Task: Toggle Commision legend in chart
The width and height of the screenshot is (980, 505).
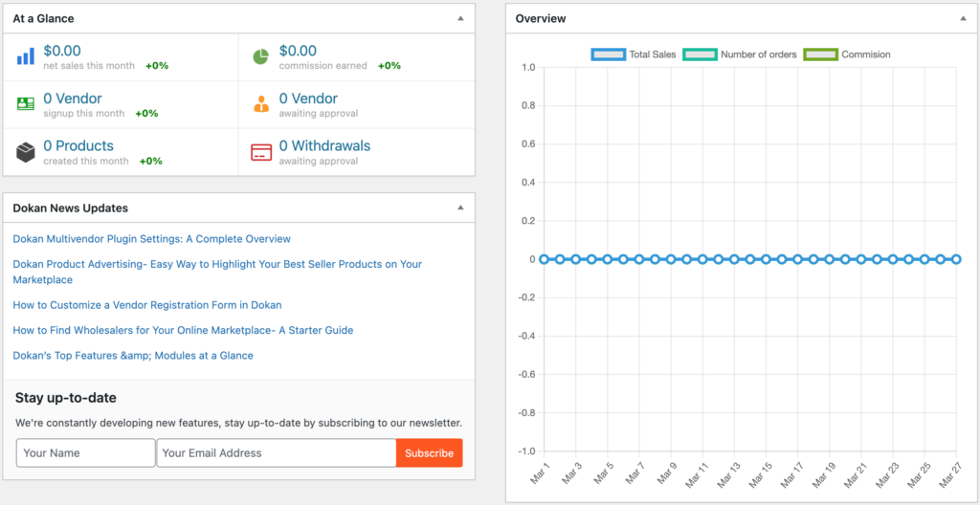Action: click(x=847, y=55)
